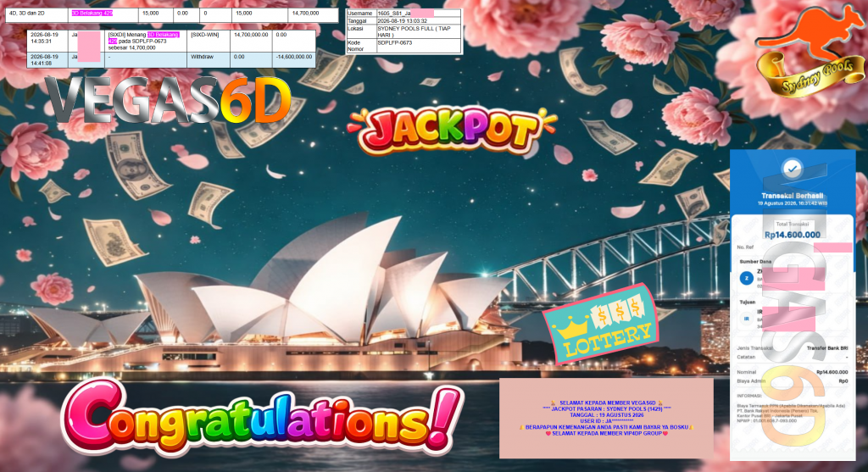Click the "Username" label cell

[360, 13]
